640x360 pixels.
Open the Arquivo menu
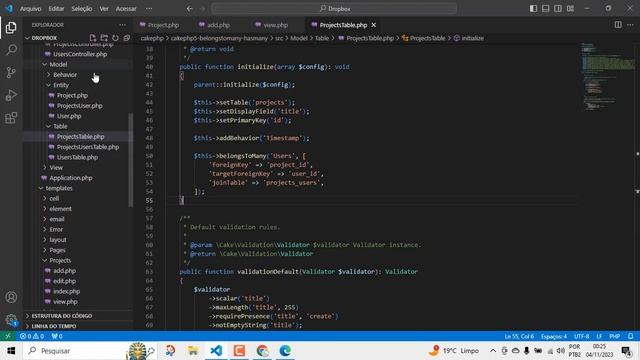31,9
